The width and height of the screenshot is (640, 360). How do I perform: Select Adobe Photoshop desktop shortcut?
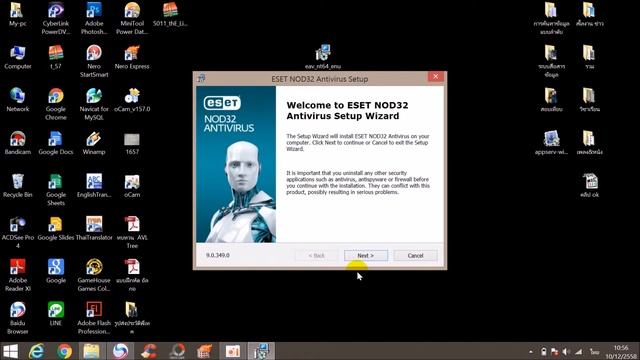94,18
